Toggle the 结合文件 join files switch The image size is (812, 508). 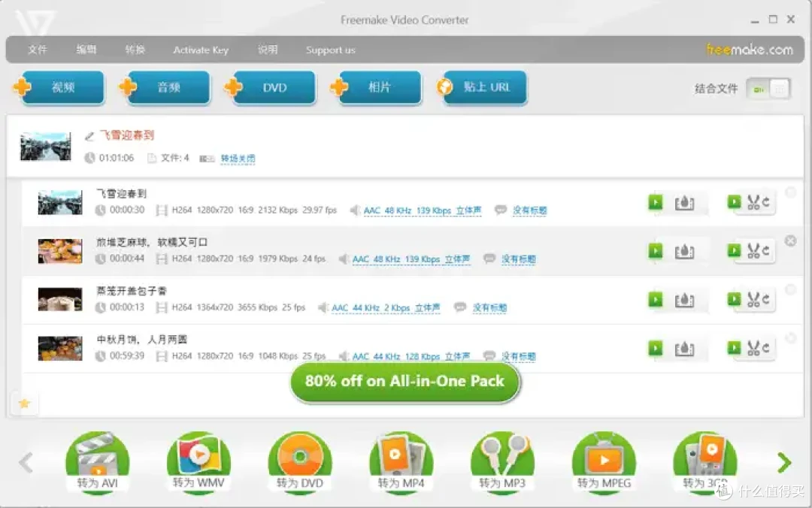click(x=768, y=89)
